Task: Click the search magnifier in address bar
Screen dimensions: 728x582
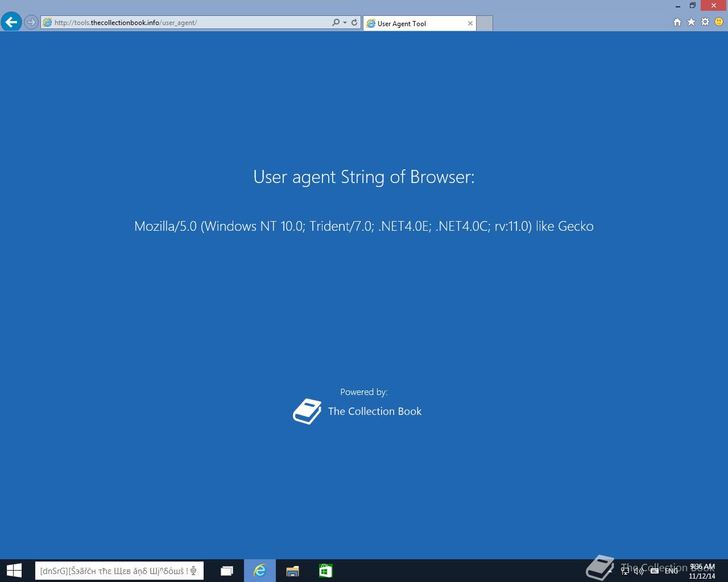Action: click(x=336, y=23)
